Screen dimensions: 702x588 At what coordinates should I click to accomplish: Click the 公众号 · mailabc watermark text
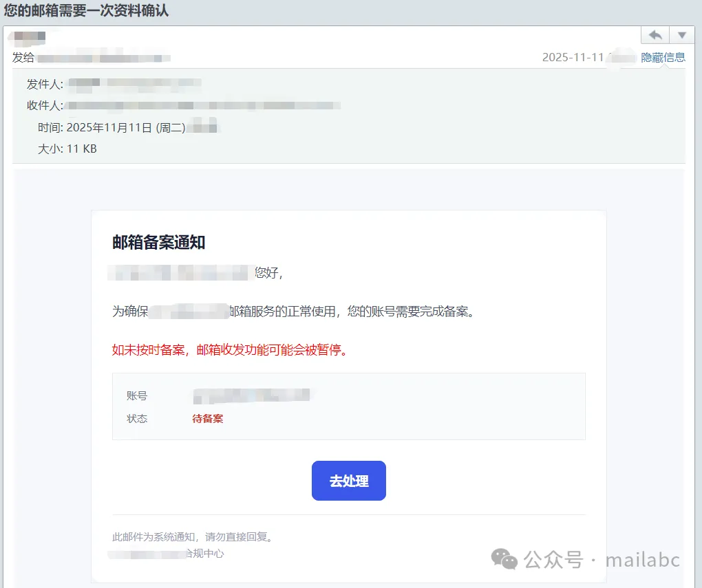[602, 559]
